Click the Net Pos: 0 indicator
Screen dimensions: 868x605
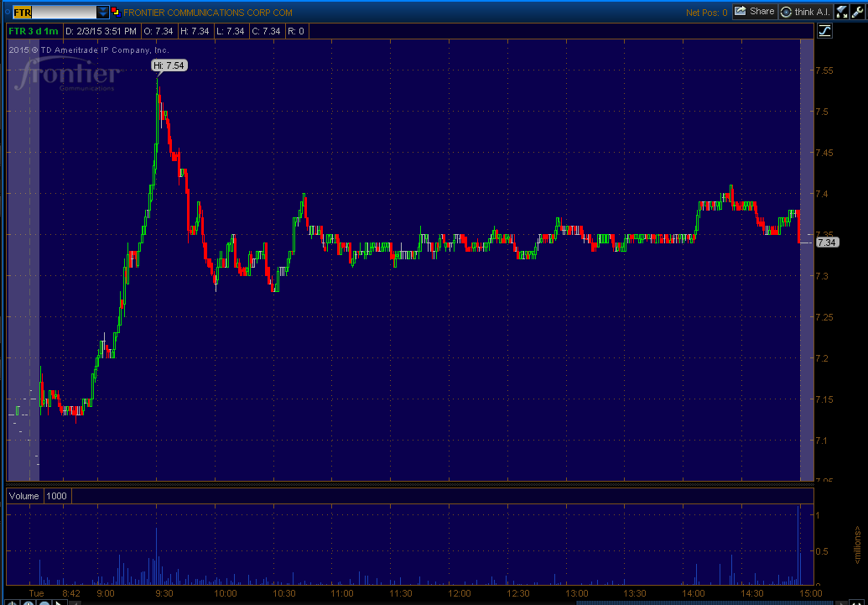click(706, 13)
